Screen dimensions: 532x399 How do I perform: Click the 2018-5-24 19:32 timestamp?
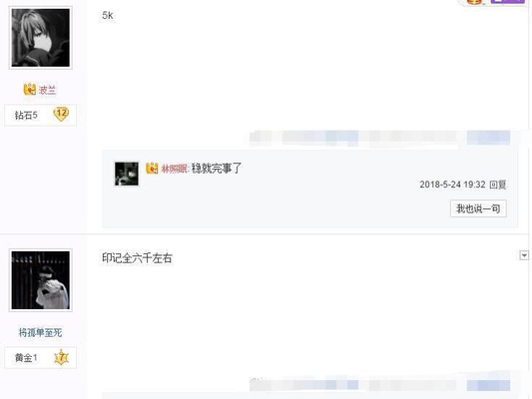click(452, 185)
